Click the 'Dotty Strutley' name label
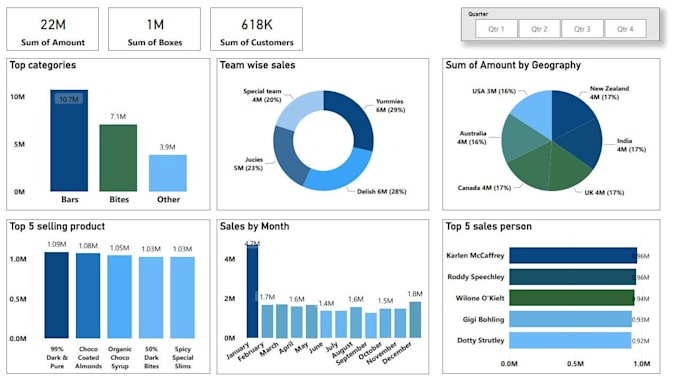 pos(481,340)
